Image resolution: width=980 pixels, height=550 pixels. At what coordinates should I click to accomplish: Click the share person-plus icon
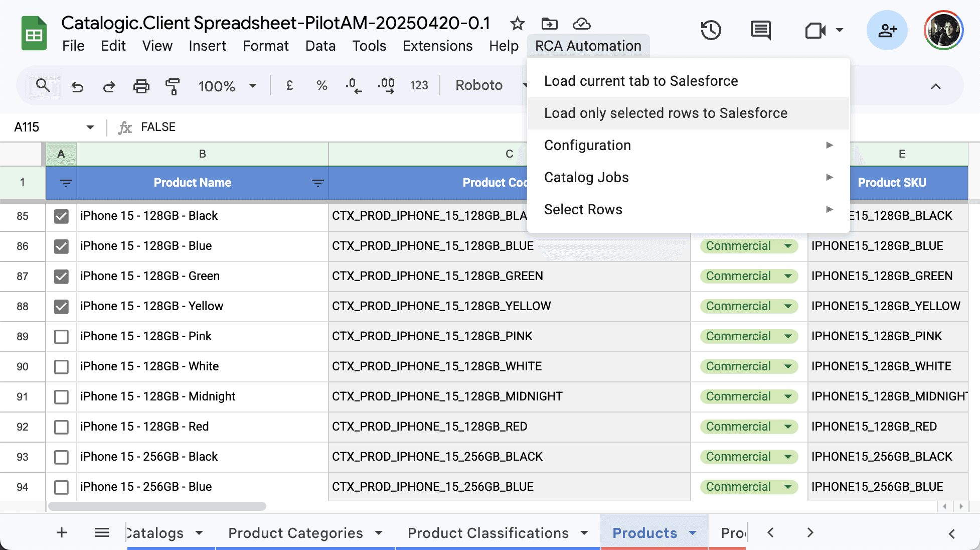(887, 31)
